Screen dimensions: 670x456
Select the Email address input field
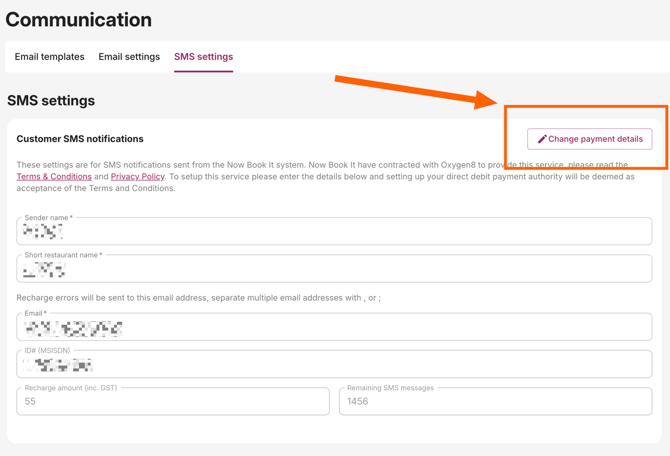(x=334, y=327)
